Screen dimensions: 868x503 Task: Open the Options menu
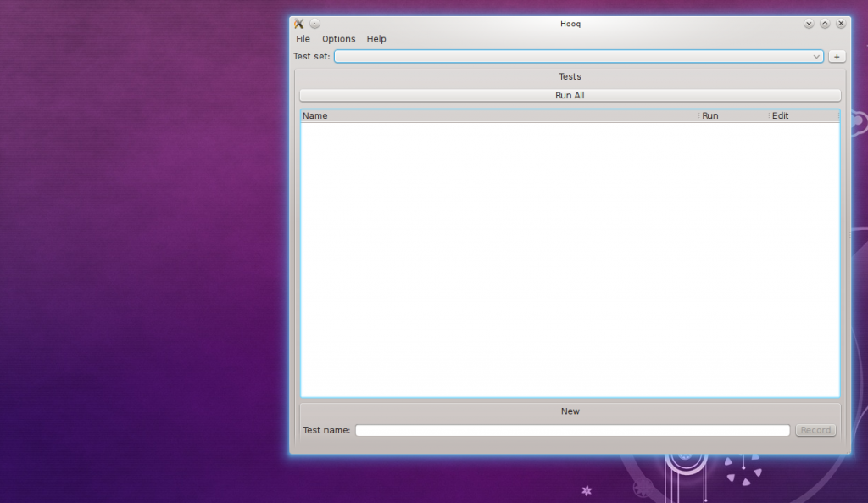[338, 39]
